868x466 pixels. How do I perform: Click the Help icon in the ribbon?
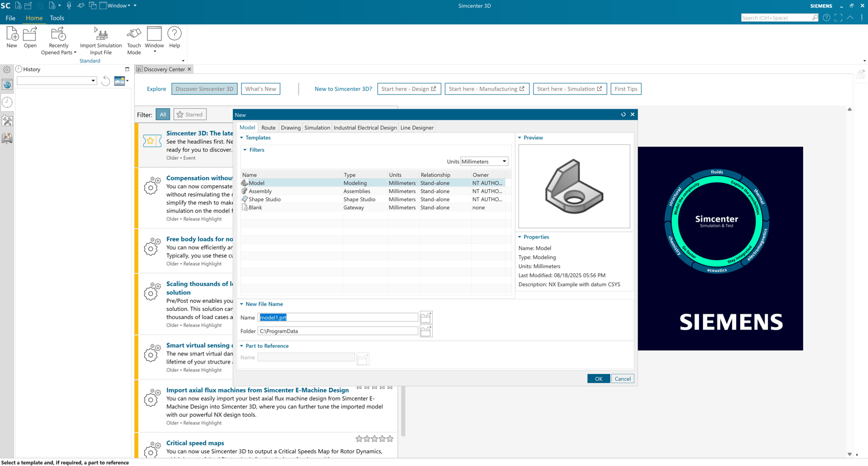click(x=174, y=38)
